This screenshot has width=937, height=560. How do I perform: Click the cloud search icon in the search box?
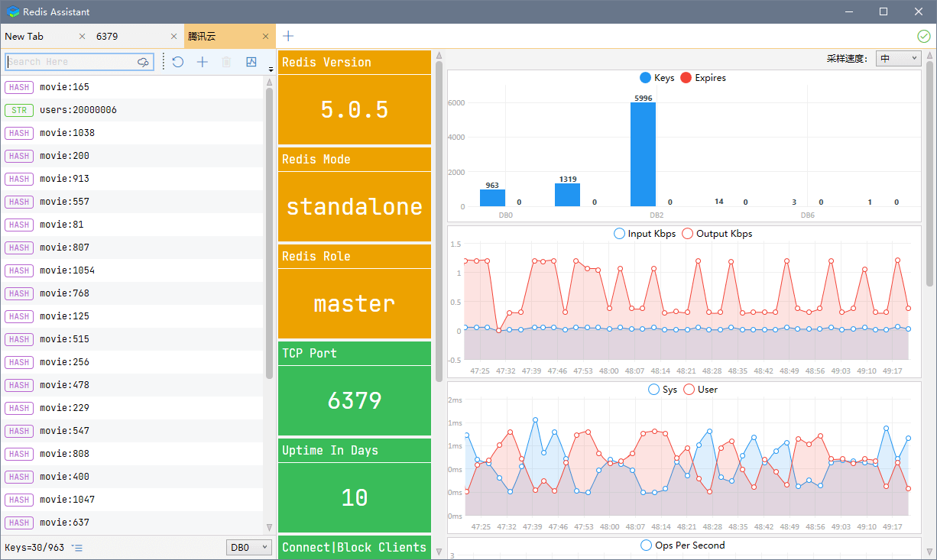(144, 62)
